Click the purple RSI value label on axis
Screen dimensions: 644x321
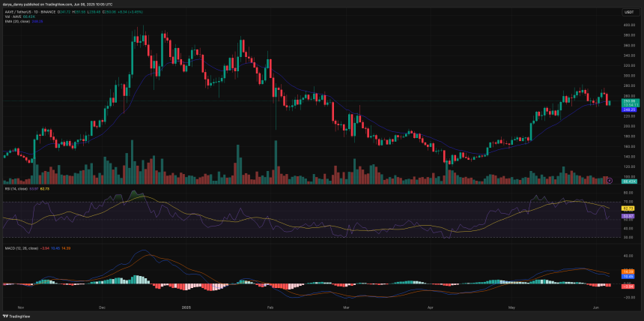(x=629, y=215)
